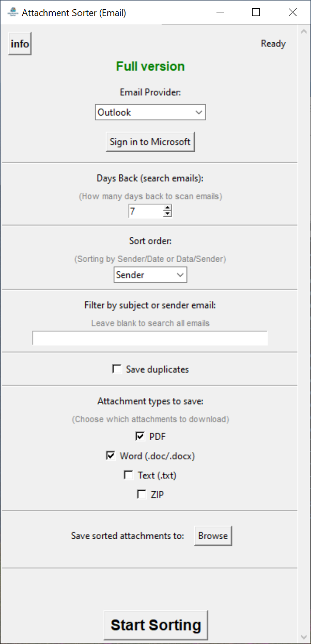The height and width of the screenshot is (644, 311).
Task: Click Sign in to Microsoft button
Action: (x=150, y=142)
